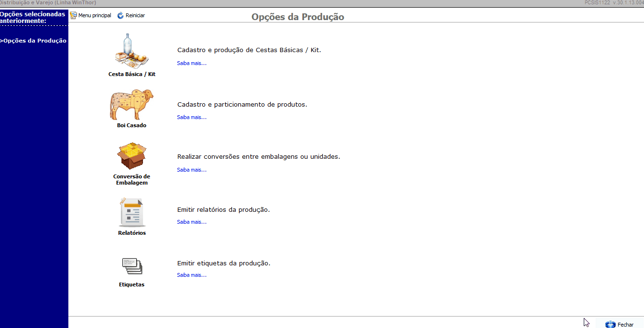Select Opções da Produção in the sidebar
Viewport: 644px width, 328px height.
click(33, 41)
